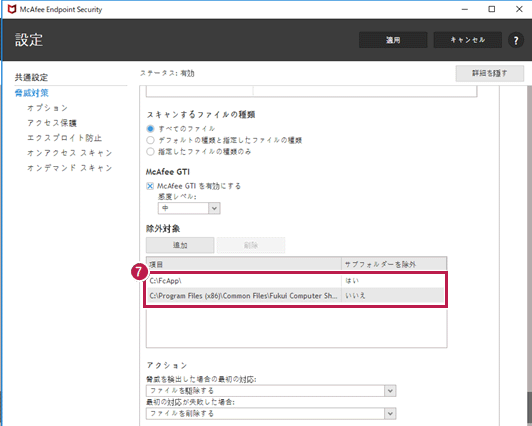The height and width of the screenshot is (426, 532).
Task: Open the オプション sidebar item
Action: (48, 108)
